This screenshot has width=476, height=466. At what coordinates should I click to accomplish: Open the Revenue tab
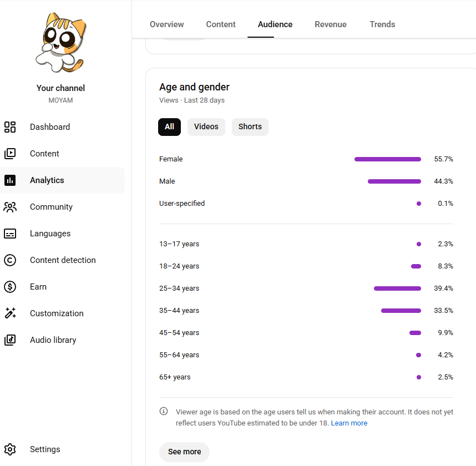pos(331,24)
